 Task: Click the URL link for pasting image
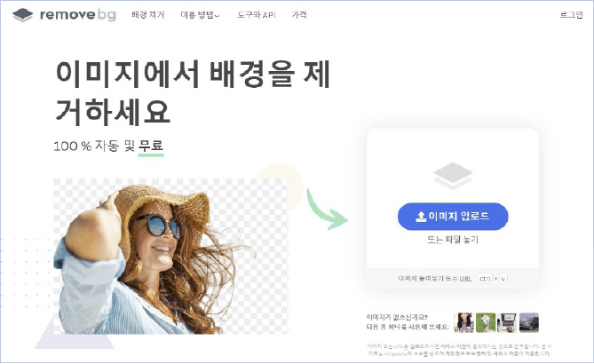(x=465, y=279)
